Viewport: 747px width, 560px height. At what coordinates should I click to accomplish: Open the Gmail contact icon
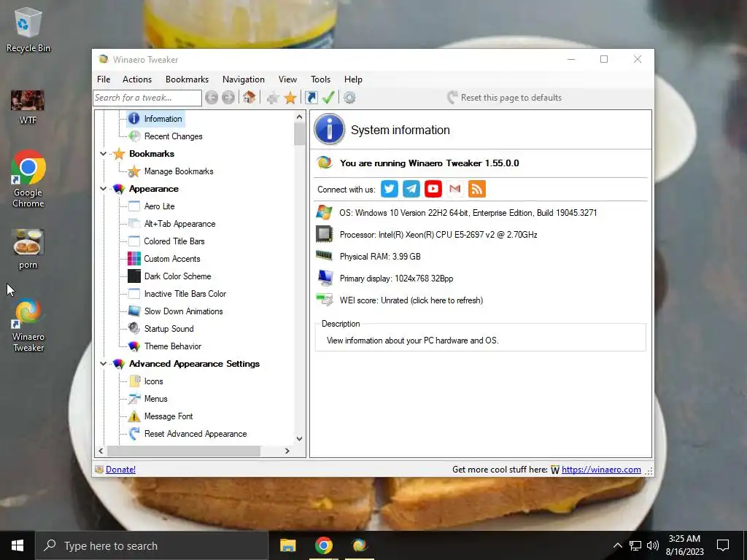tap(455, 189)
